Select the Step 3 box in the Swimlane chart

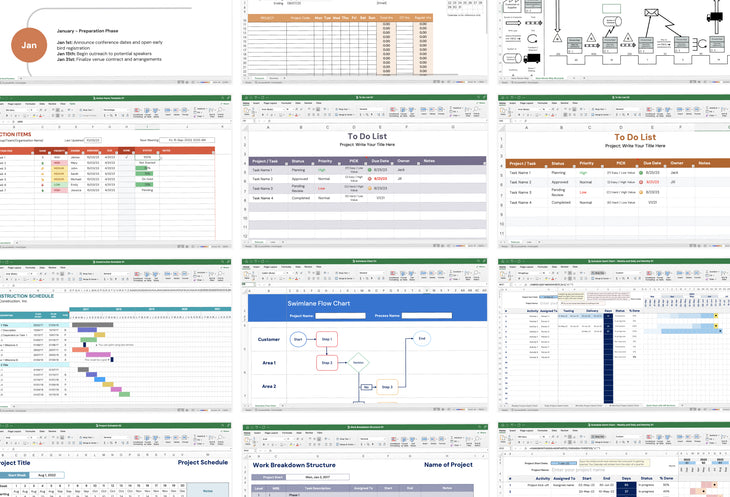click(x=388, y=386)
